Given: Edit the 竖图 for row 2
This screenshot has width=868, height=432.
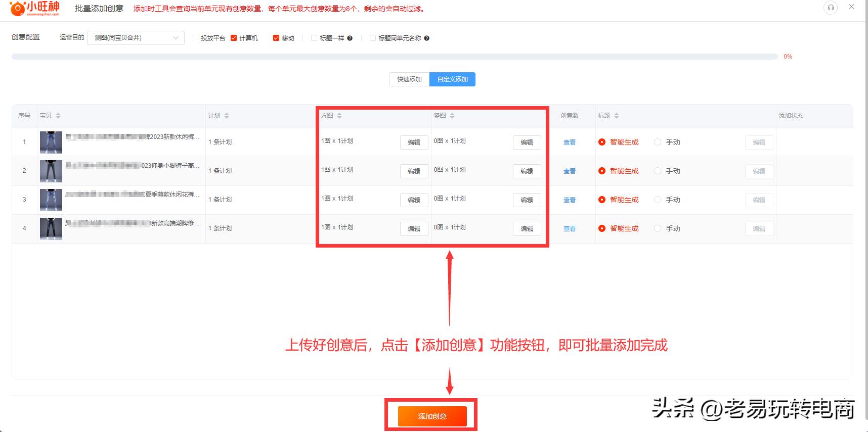Looking at the screenshot, I should 527,171.
